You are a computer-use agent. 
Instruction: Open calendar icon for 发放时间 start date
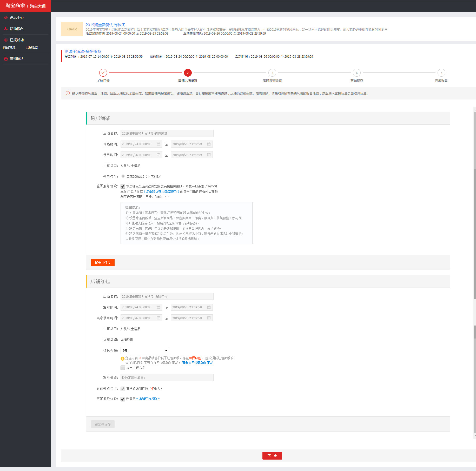pos(158,307)
